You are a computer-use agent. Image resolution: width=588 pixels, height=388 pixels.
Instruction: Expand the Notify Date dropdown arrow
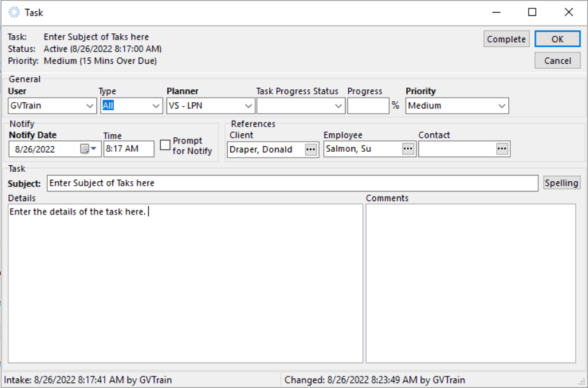coord(93,149)
